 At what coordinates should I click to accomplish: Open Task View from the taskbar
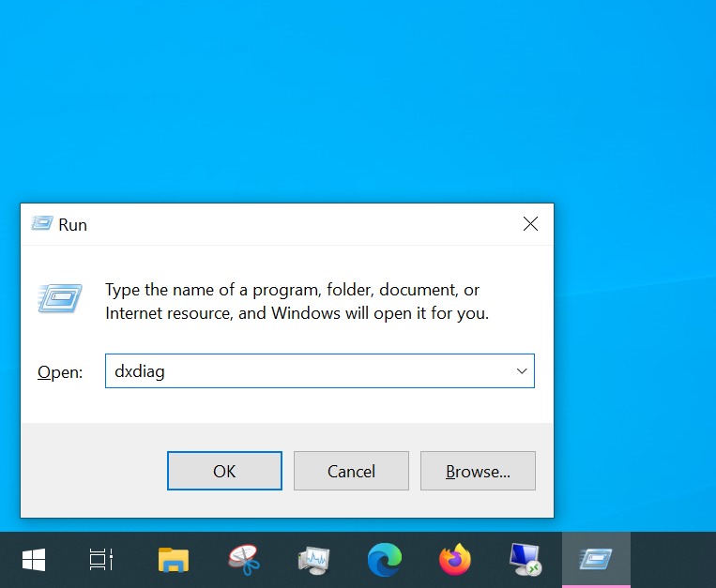click(101, 560)
